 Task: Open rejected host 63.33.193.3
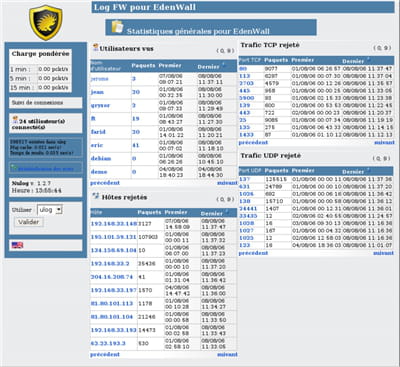108,343
